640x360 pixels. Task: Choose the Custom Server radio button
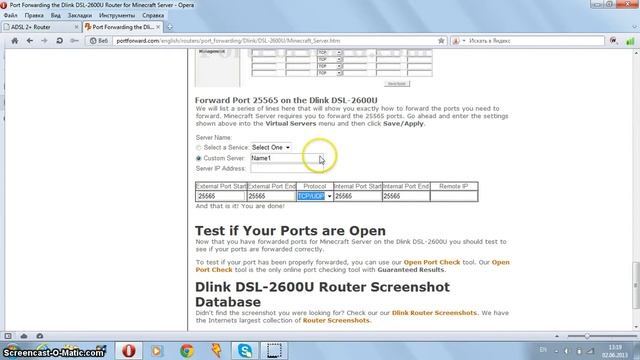coord(198,158)
